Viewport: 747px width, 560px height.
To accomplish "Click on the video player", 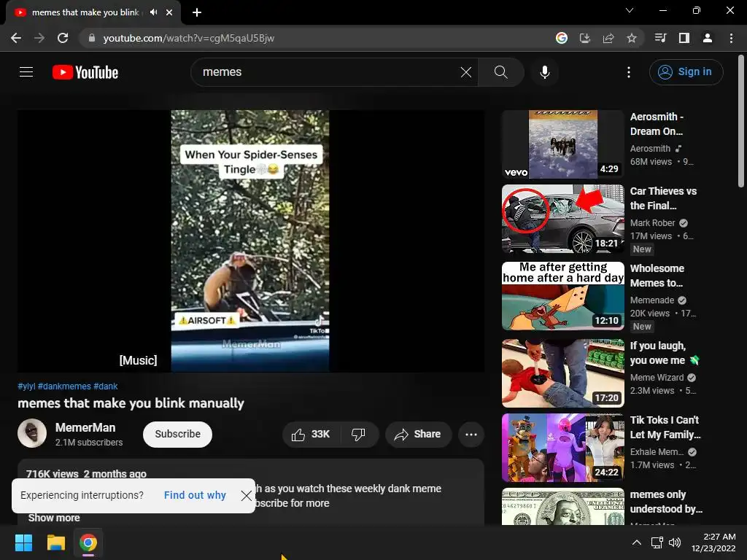I will click(251, 241).
